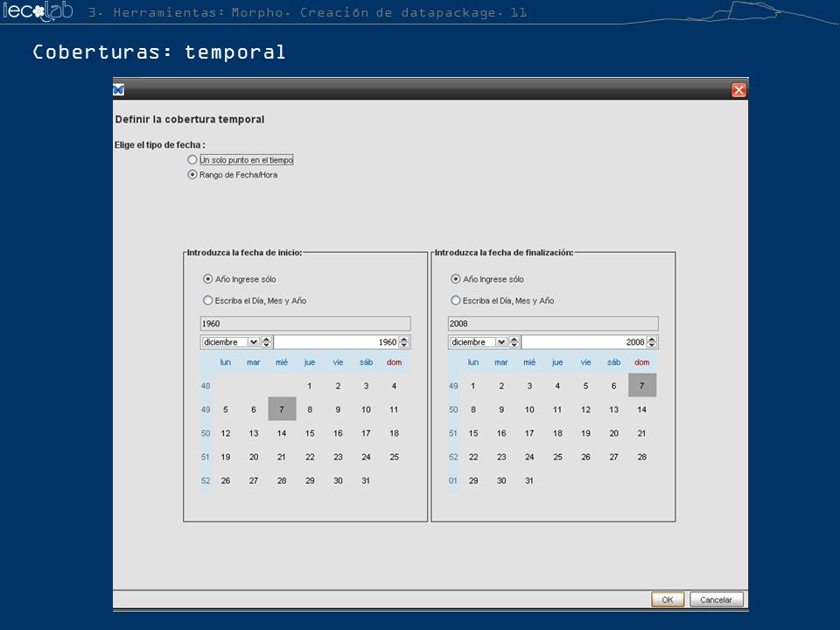Click 'dom' header in start calendar
This screenshot has width=840, height=630.
point(395,362)
